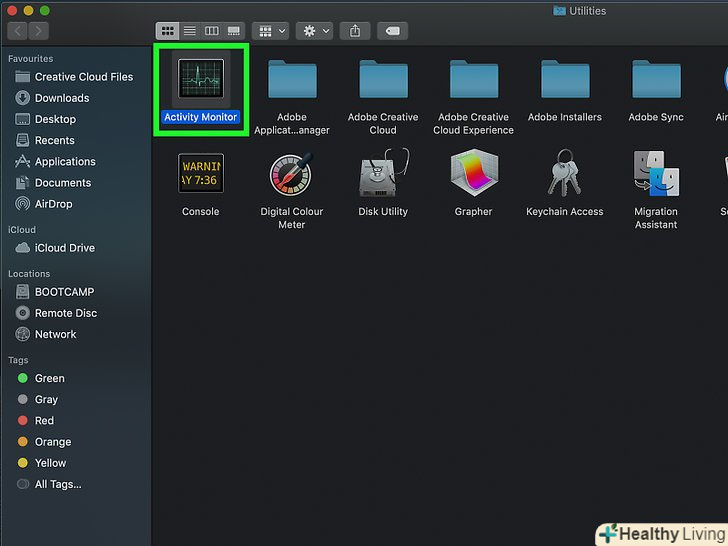The height and width of the screenshot is (546, 728).
Task: Open the Grapher app icon
Action: pyautogui.click(x=473, y=175)
